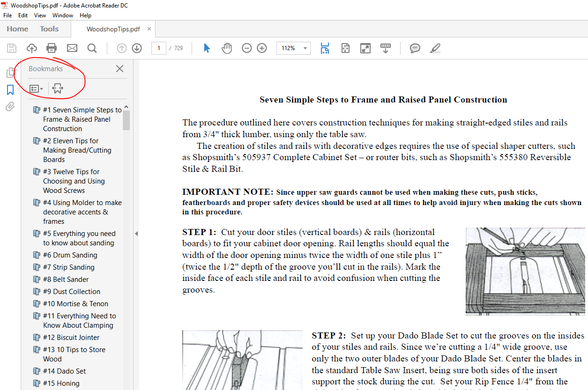This screenshot has width=588, height=390.
Task: Open the File menu
Action: [7, 15]
